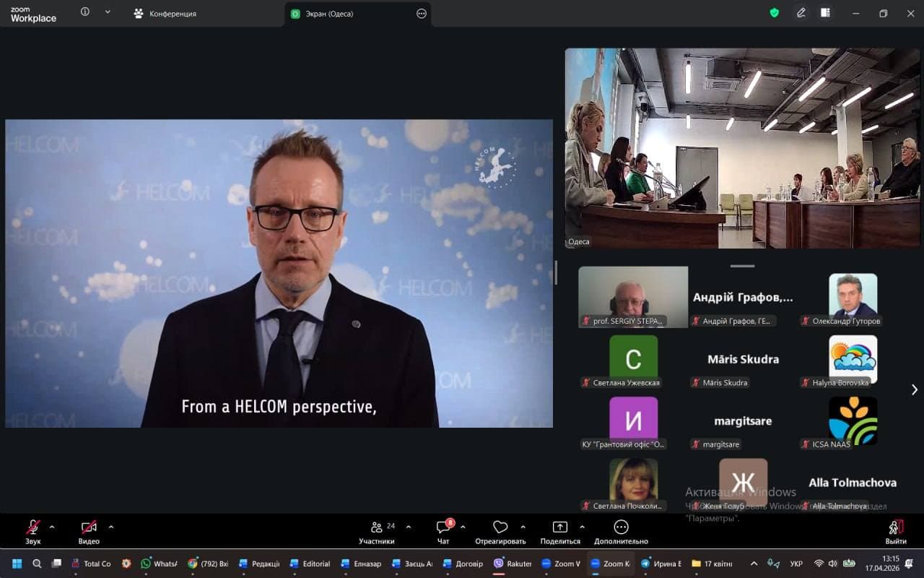Open the annotation pencil tool

tap(801, 13)
